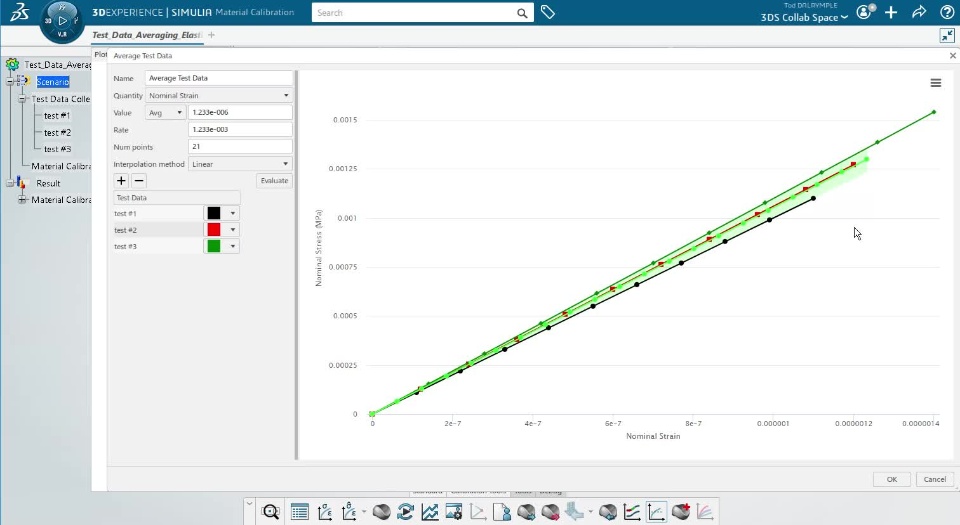Click the Cancel button

pyautogui.click(x=934, y=479)
